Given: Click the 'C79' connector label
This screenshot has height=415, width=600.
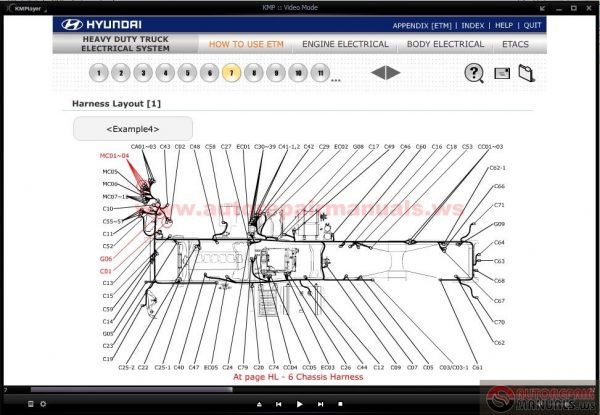Looking at the screenshot, I should pos(243,367).
